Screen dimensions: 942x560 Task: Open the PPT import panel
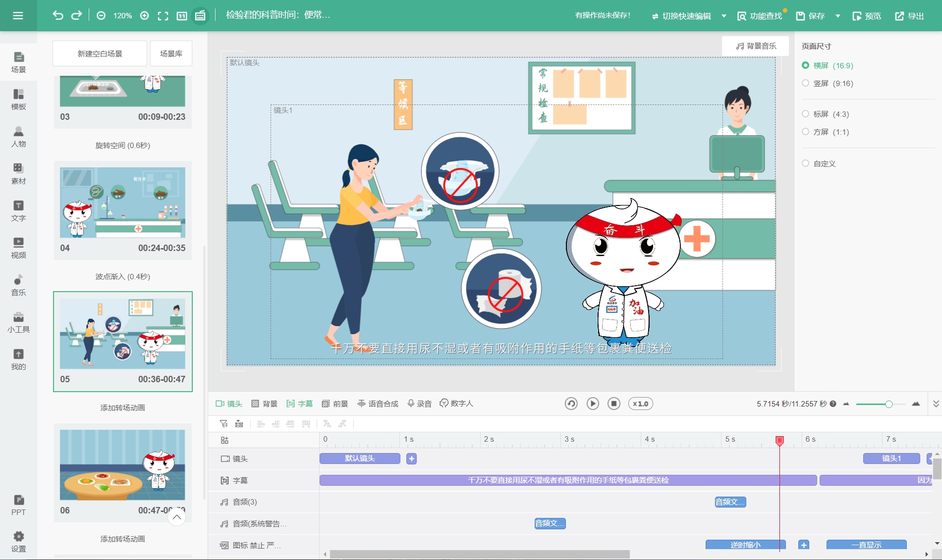(x=18, y=505)
